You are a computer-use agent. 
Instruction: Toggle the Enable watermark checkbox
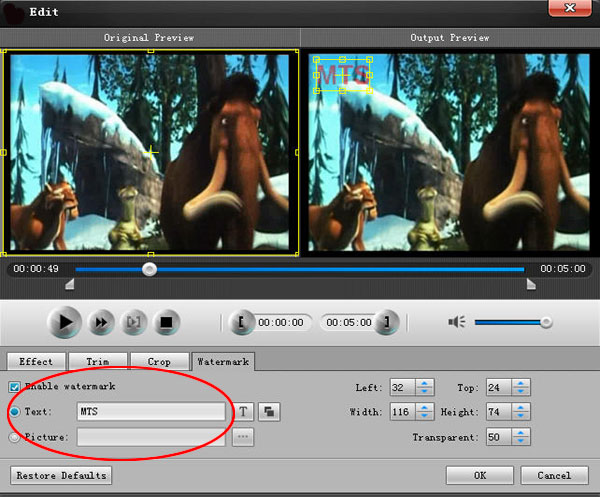click(x=15, y=387)
